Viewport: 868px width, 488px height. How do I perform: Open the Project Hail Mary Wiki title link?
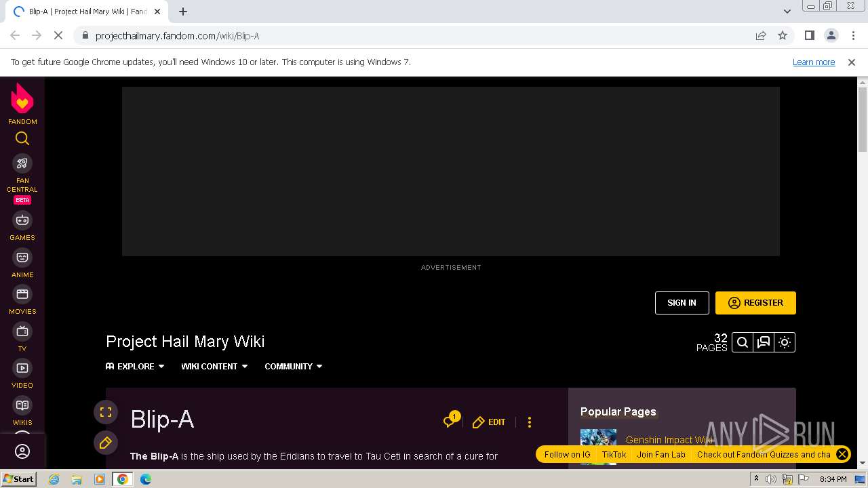[185, 342]
